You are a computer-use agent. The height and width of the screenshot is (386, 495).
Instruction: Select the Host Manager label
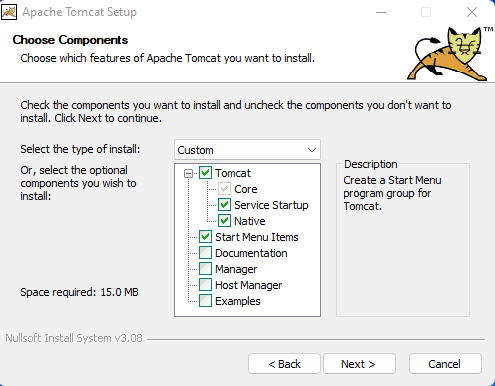248,285
